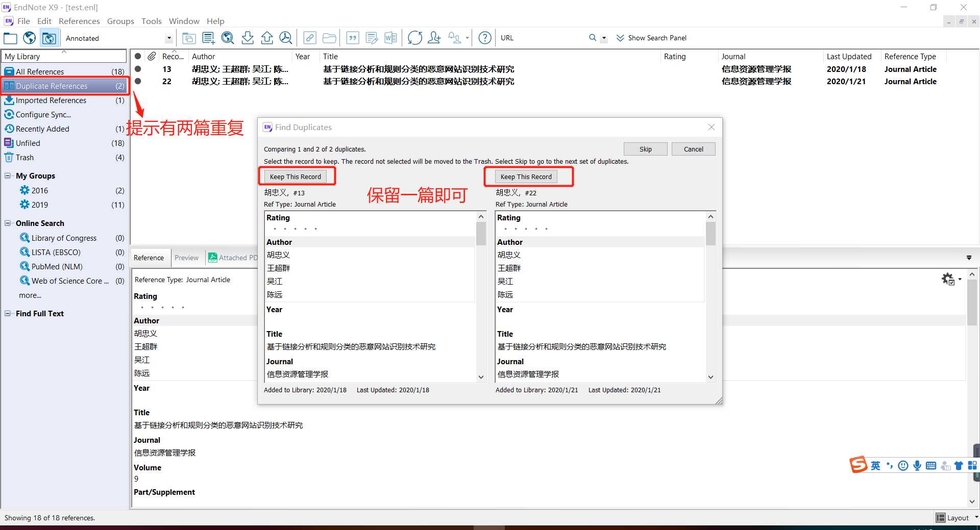Viewport: 980px width, 530px height.
Task: Switch to the Reference tab
Action: click(149, 258)
